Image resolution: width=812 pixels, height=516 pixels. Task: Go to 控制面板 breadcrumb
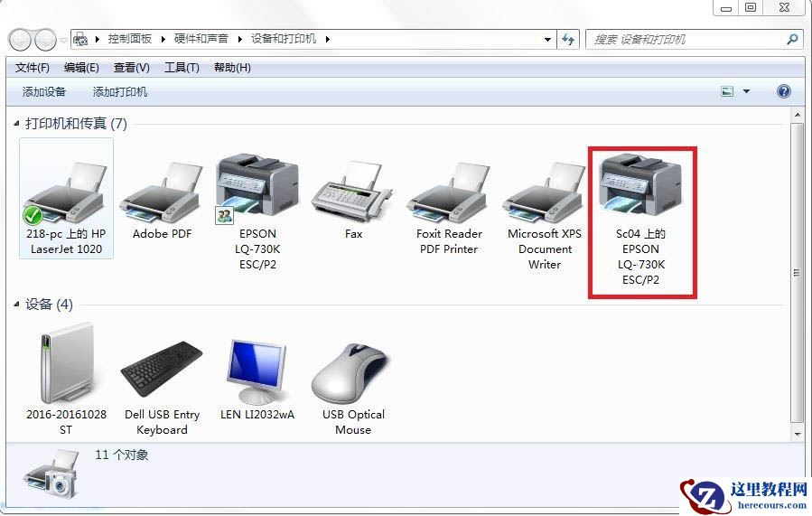click(129, 39)
